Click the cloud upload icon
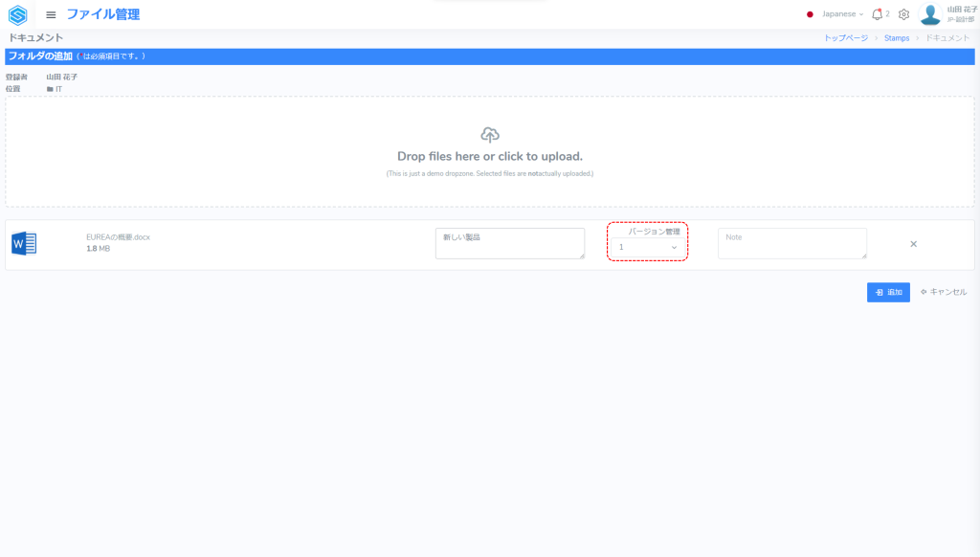This screenshot has width=980, height=557. tap(490, 135)
